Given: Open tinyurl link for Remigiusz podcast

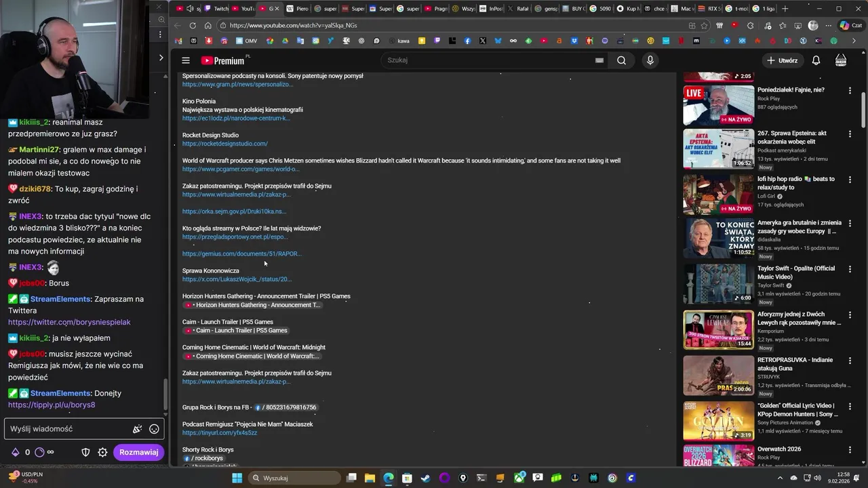Looking at the screenshot, I should pos(220,433).
